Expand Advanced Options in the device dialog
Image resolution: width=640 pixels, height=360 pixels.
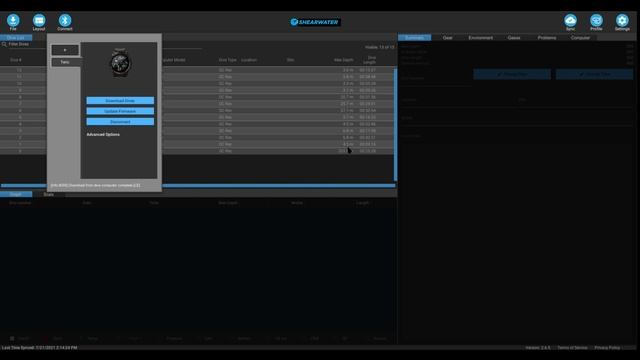pyautogui.click(x=103, y=134)
